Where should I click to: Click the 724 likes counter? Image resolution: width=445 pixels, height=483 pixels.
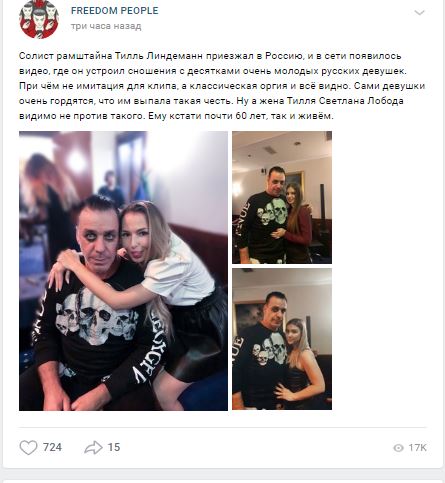(x=52, y=447)
